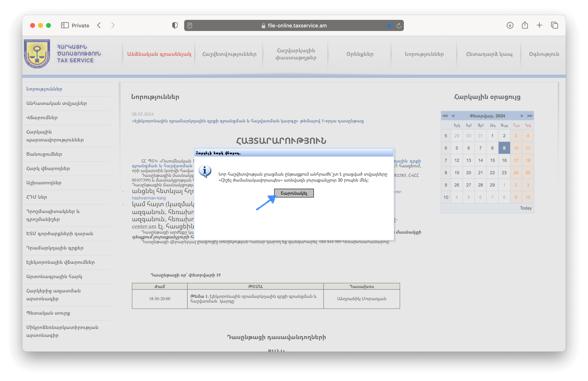Click the Share icon in toolbar
Screen dimensions: 588x381
[x=525, y=25]
